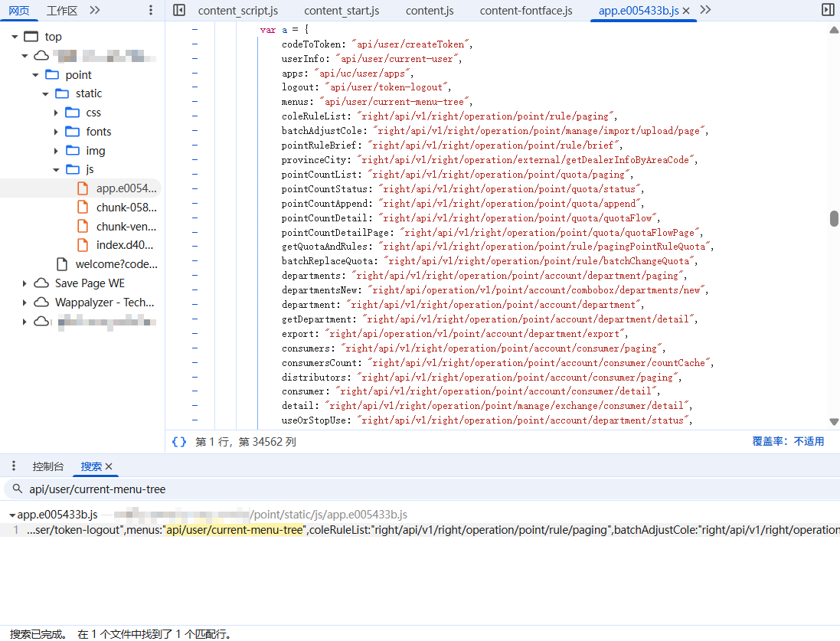Select index.d40... file in tree
840x641 pixels.
click(x=125, y=245)
